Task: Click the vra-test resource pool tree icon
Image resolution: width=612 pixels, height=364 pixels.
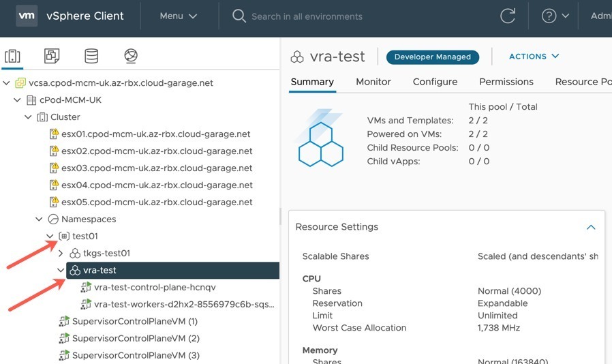Action: 75,270
